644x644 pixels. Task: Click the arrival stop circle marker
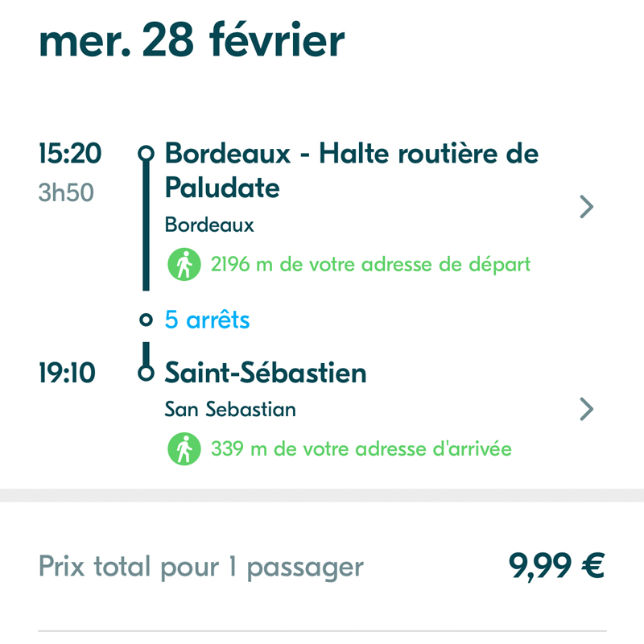(146, 373)
